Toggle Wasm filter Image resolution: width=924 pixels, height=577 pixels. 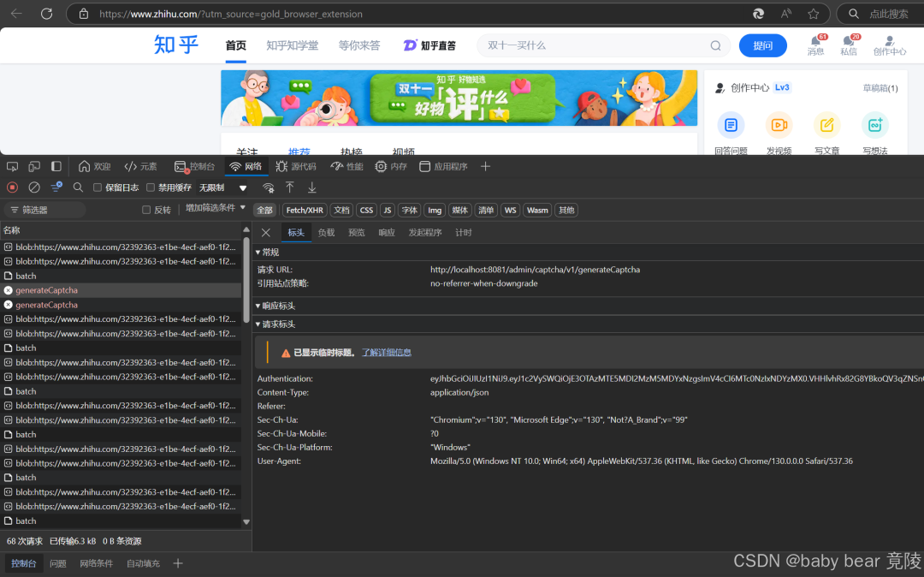coord(537,211)
